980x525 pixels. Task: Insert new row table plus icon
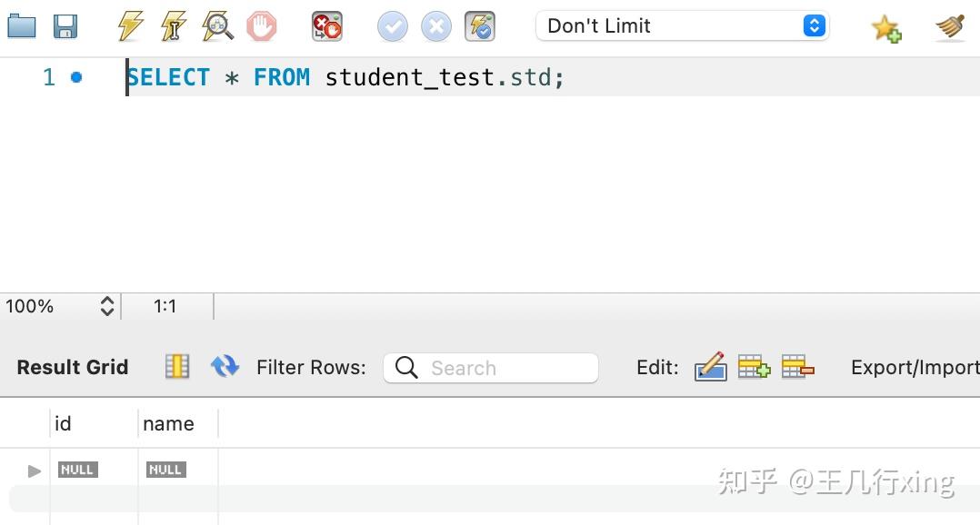point(754,366)
